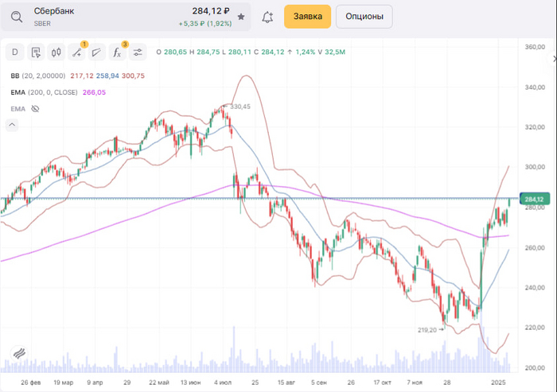Select EMA (200, 0, CLOSE) indicator label
The image size is (557, 392).
point(44,92)
